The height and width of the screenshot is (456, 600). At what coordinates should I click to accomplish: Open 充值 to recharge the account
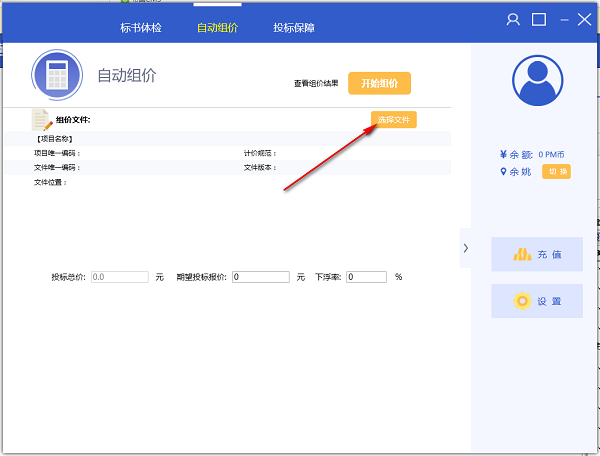[537, 254]
